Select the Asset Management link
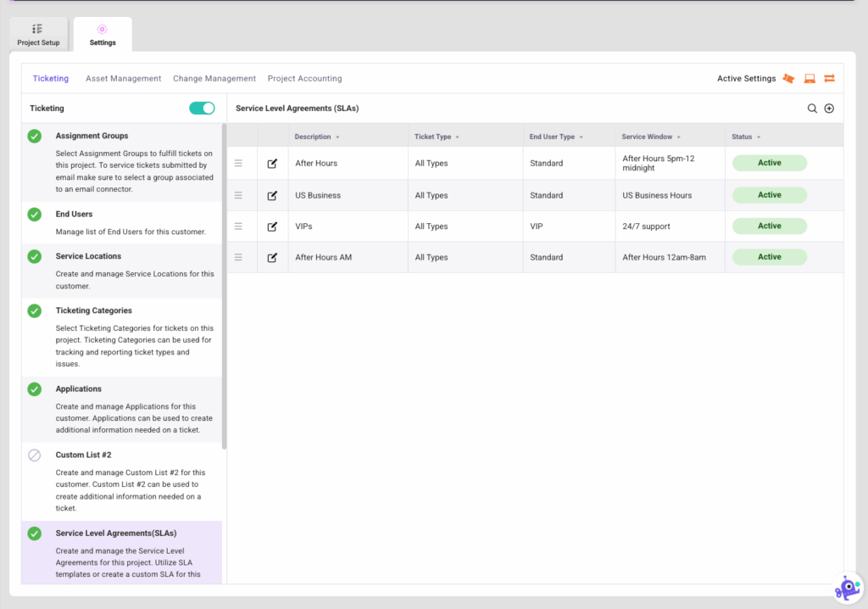The image size is (868, 609). click(123, 78)
